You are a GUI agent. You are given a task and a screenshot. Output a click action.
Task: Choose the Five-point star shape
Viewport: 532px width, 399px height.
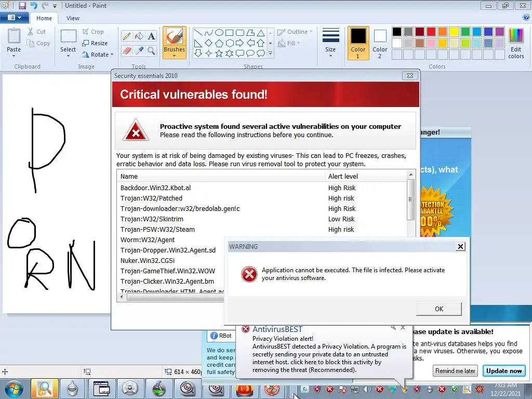219,54
